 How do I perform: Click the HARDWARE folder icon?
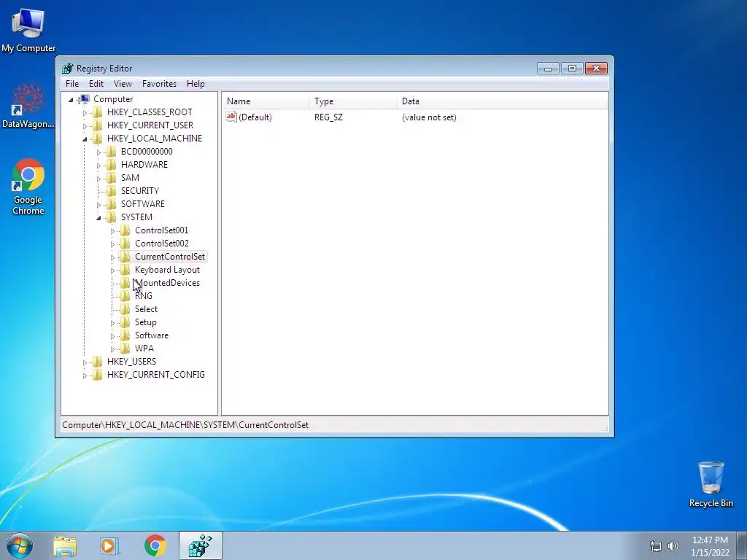tap(111, 164)
